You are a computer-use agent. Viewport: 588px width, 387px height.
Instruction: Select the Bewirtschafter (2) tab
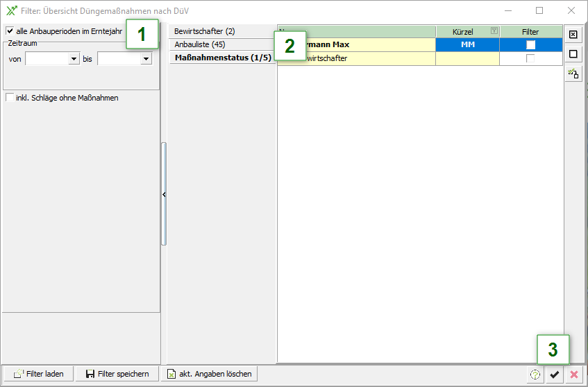coord(205,31)
